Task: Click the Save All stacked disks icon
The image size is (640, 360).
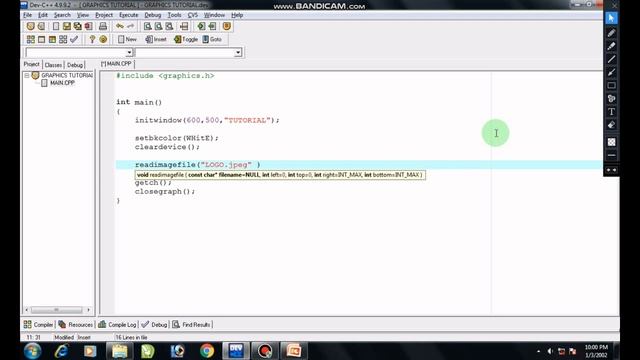Action: pyautogui.click(x=78, y=27)
